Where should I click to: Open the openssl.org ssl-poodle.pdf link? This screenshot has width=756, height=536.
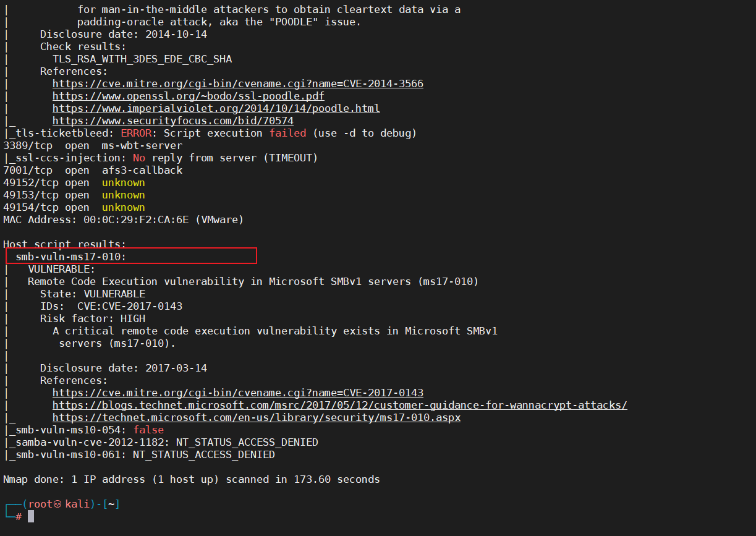(189, 96)
